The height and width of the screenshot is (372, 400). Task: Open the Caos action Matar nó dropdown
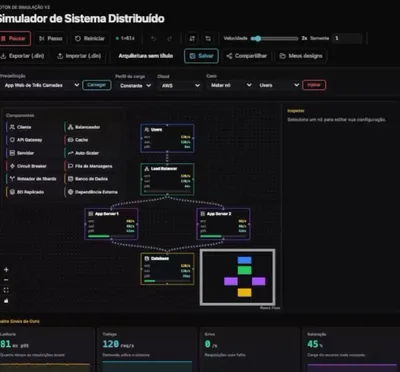pos(230,85)
